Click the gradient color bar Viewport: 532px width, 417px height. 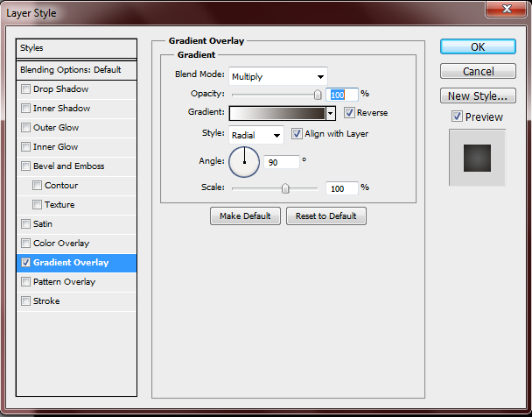(276, 113)
